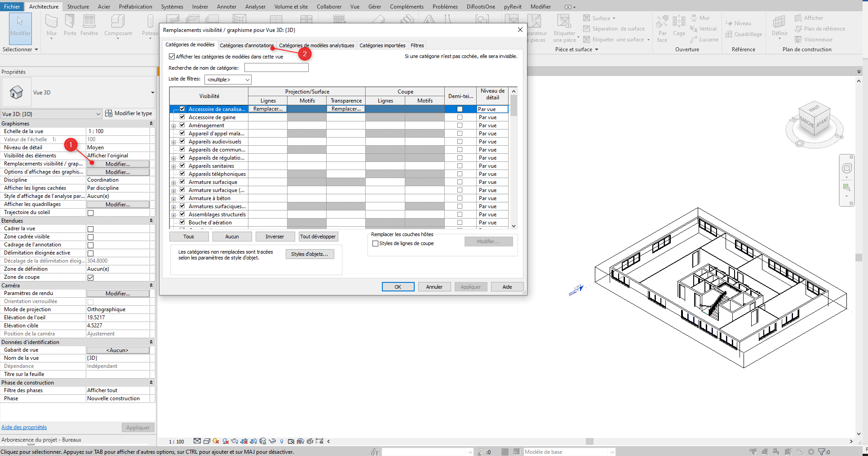Open the Filtres tab

tap(417, 45)
